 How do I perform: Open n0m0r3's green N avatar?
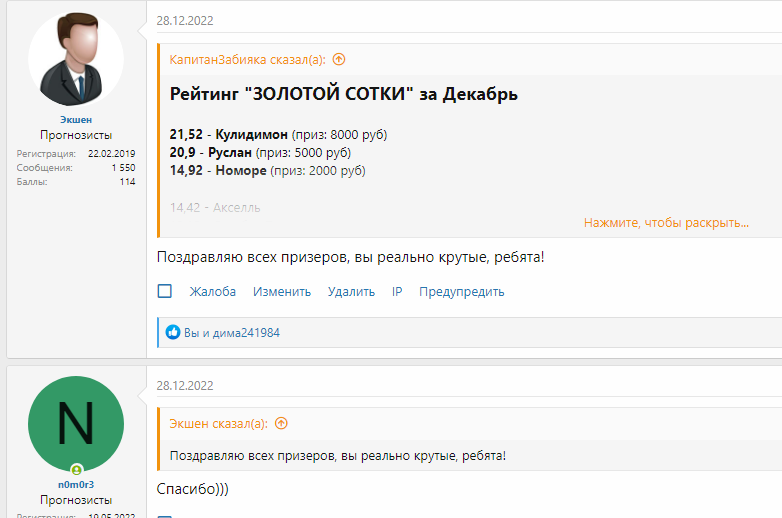point(76,424)
